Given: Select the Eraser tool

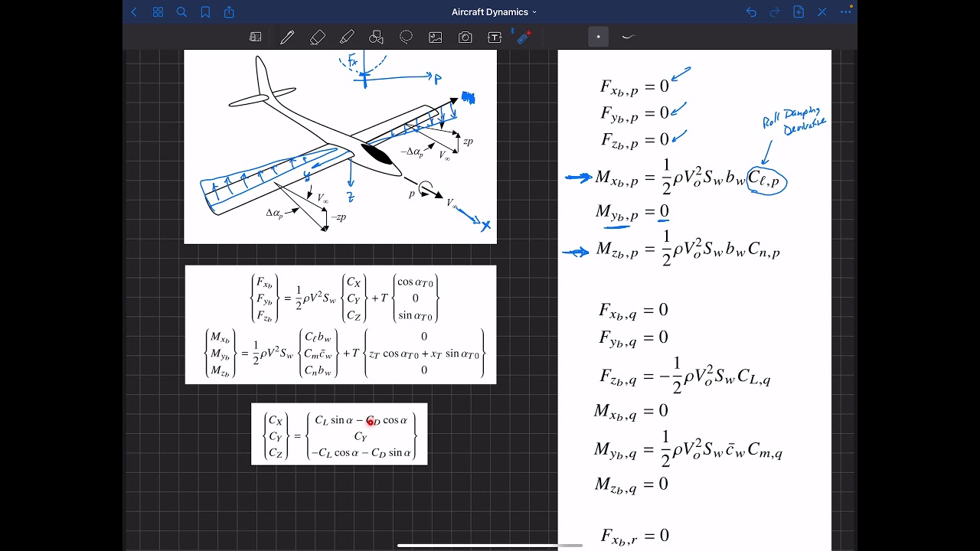Looking at the screenshot, I should tap(317, 37).
